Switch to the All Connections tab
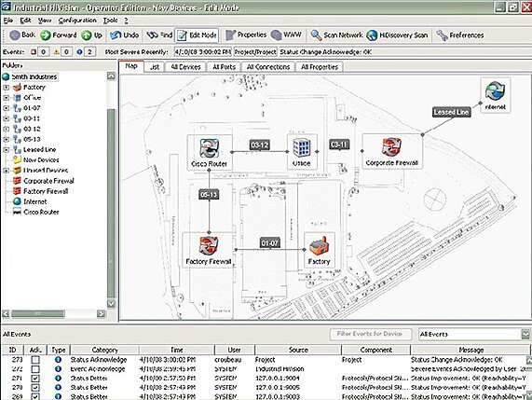The image size is (532, 400). pos(268,67)
